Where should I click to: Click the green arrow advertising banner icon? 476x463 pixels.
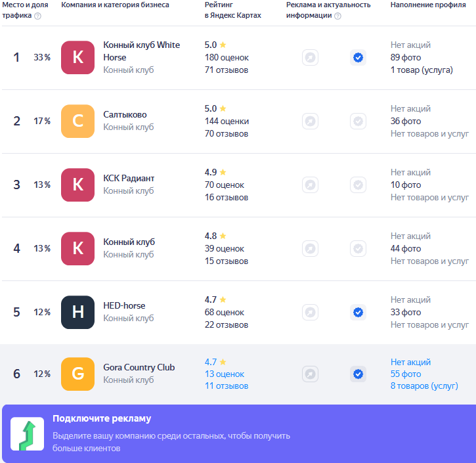point(28,433)
